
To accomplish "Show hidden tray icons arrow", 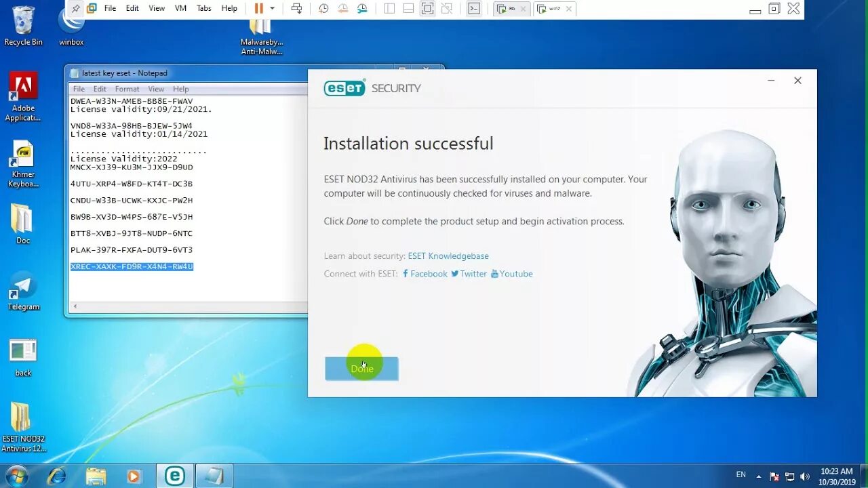I will (759, 476).
